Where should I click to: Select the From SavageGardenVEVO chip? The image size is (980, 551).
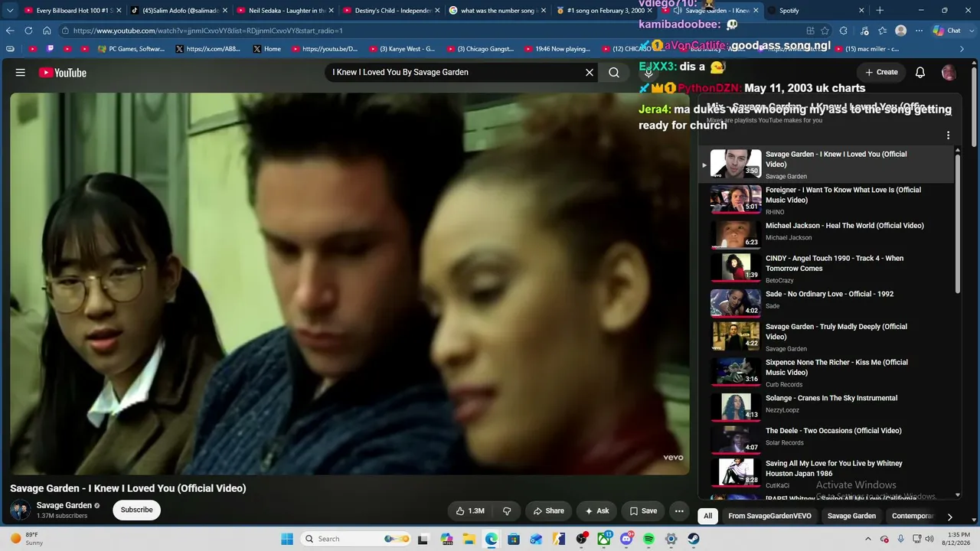click(769, 516)
